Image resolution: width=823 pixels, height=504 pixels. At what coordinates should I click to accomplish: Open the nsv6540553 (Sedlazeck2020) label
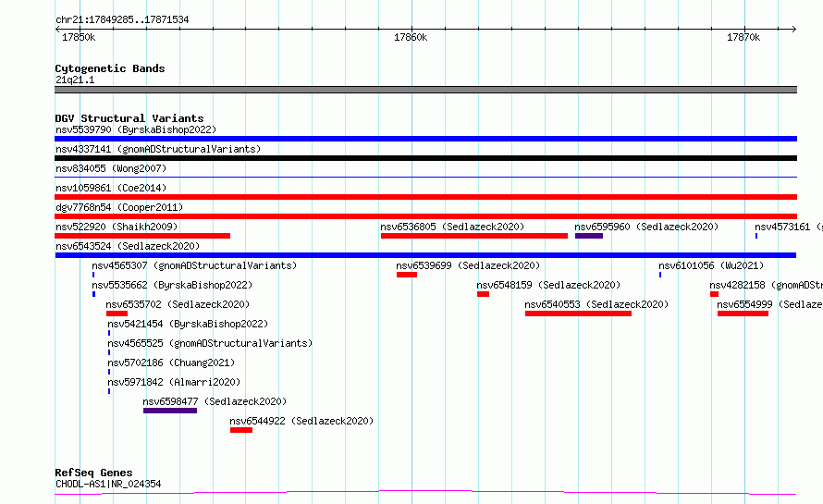click(596, 304)
